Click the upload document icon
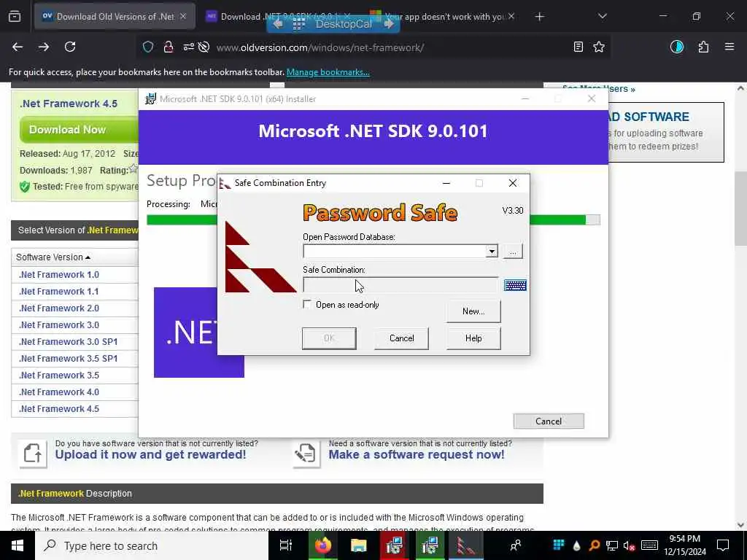The image size is (747, 560). [33, 454]
